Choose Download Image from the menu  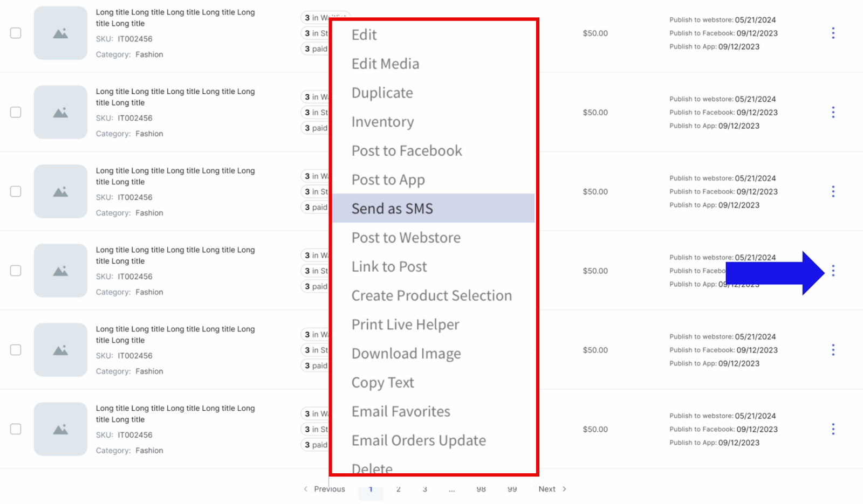tap(406, 354)
